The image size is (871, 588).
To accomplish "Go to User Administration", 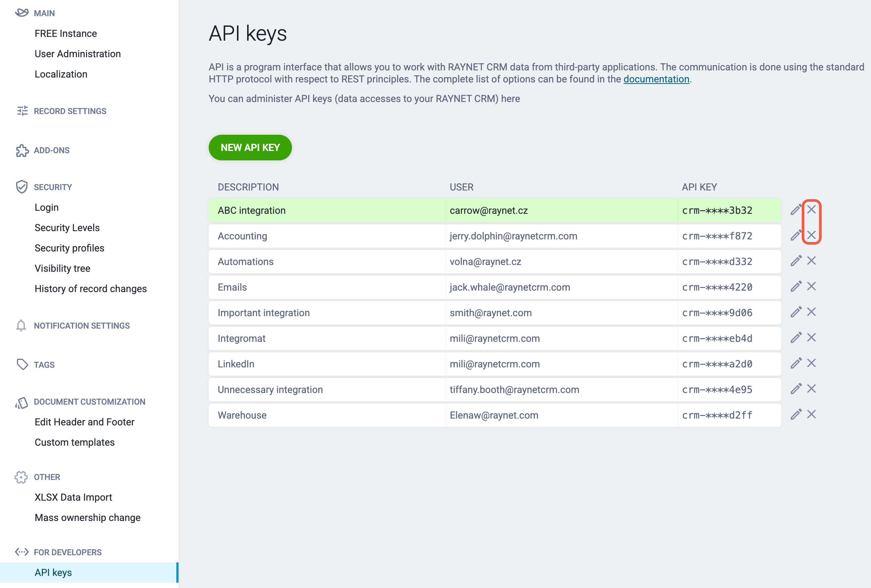I will click(78, 54).
